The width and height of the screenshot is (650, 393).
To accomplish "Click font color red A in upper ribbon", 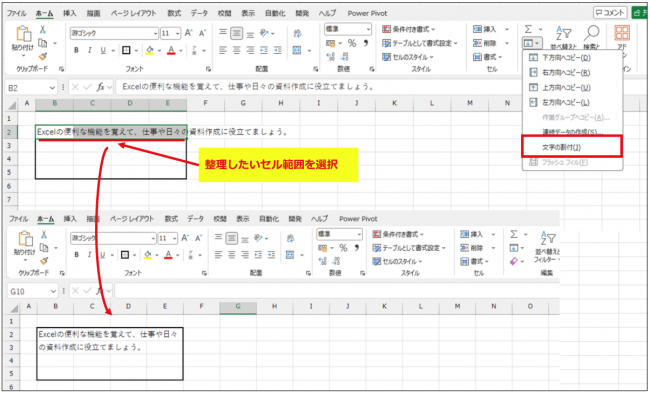I will (171, 50).
